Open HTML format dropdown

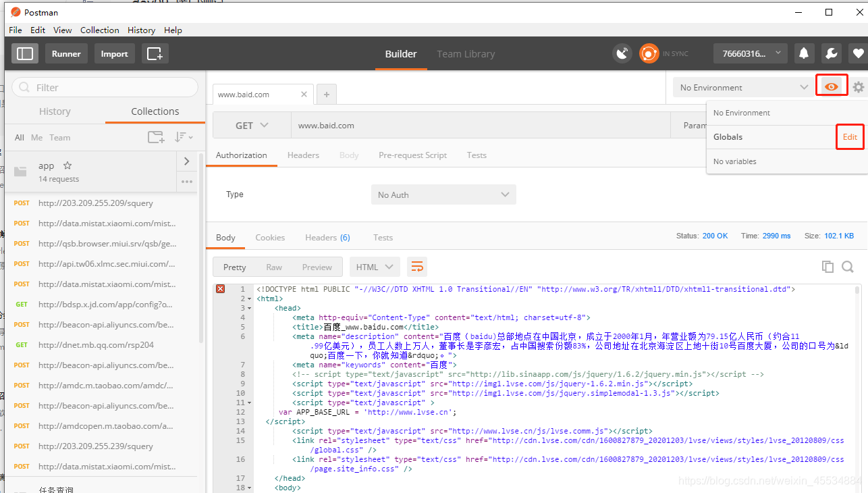[x=375, y=267]
